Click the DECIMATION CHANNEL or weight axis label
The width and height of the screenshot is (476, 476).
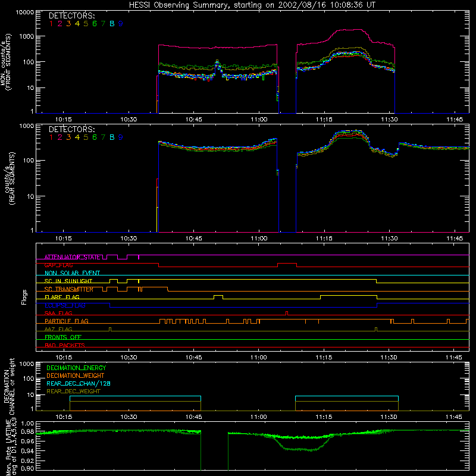[x=9, y=386]
